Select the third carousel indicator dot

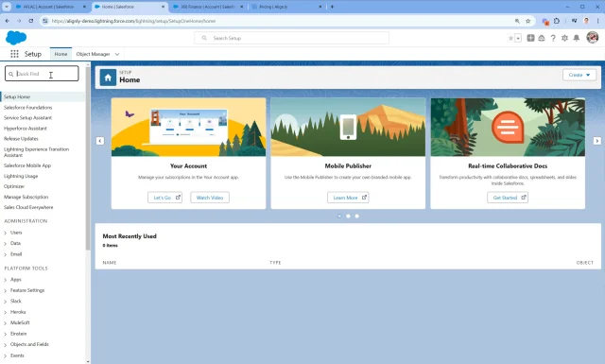pos(357,217)
